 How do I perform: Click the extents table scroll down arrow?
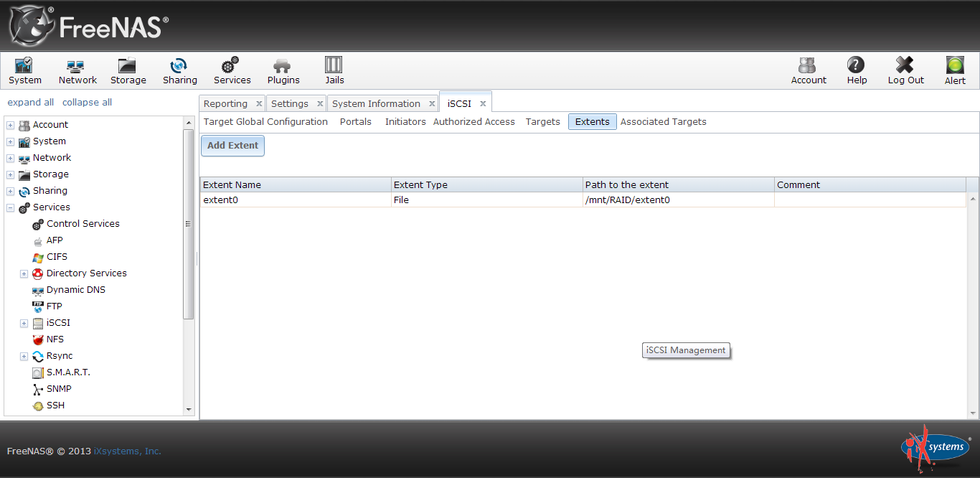974,413
